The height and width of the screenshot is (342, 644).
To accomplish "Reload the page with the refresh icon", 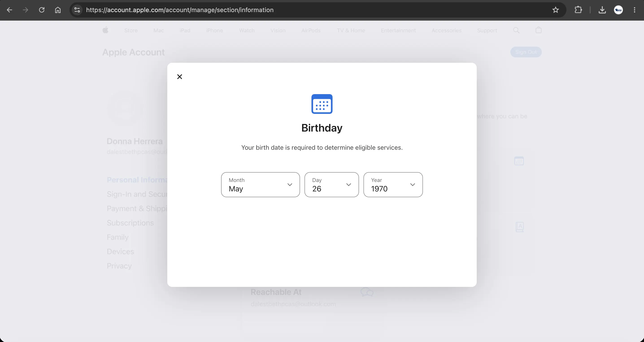I will click(42, 10).
